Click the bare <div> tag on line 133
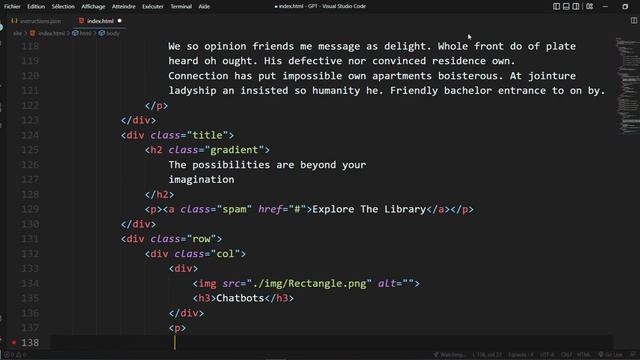 [183, 269]
